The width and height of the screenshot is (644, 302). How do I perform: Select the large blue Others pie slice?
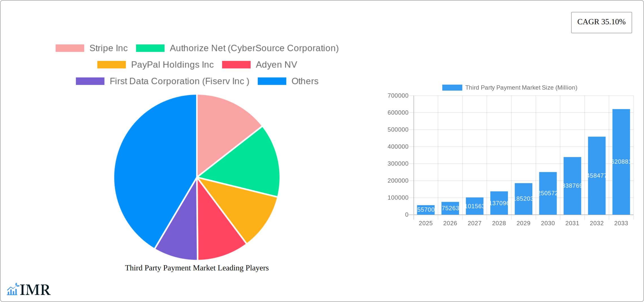click(153, 169)
